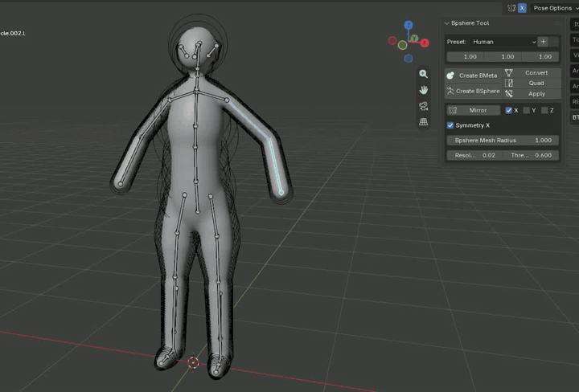Click the red X axis gizmo ball

coord(425,43)
